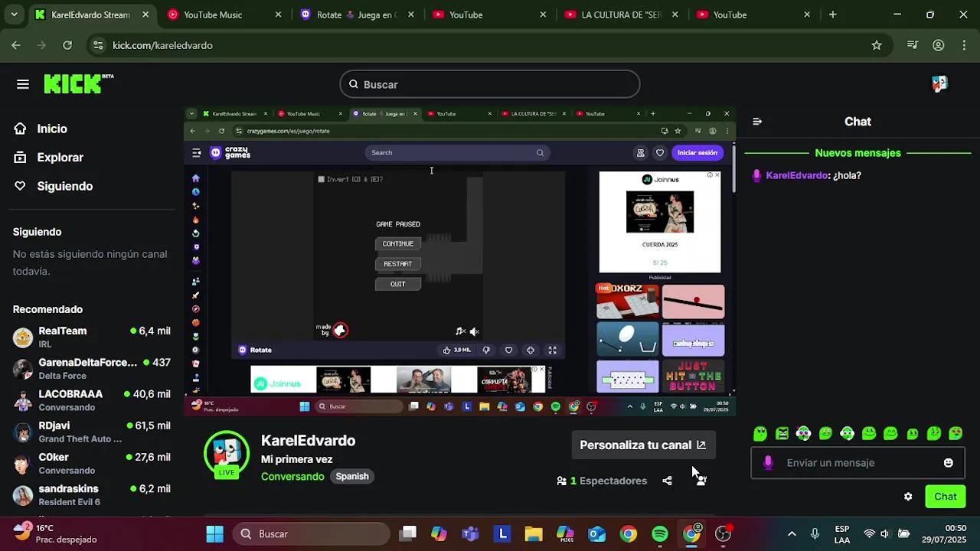Image resolution: width=980 pixels, height=551 pixels.
Task: View site information icon
Action: pyautogui.click(x=97, y=45)
